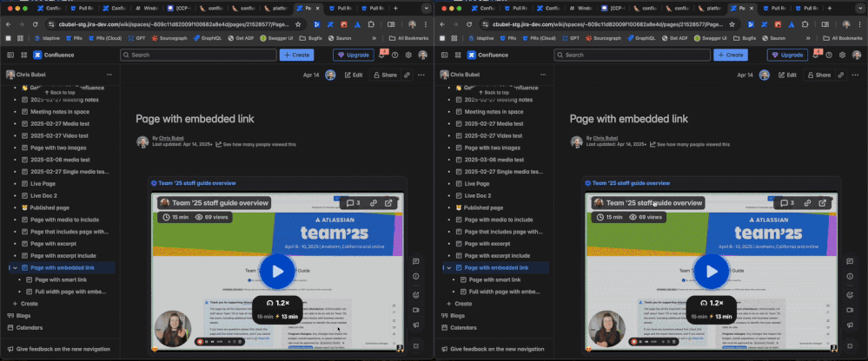Viewport: 868px width, 361px height.
Task: Open app switcher grid in left Confluence header
Action: 23,55
